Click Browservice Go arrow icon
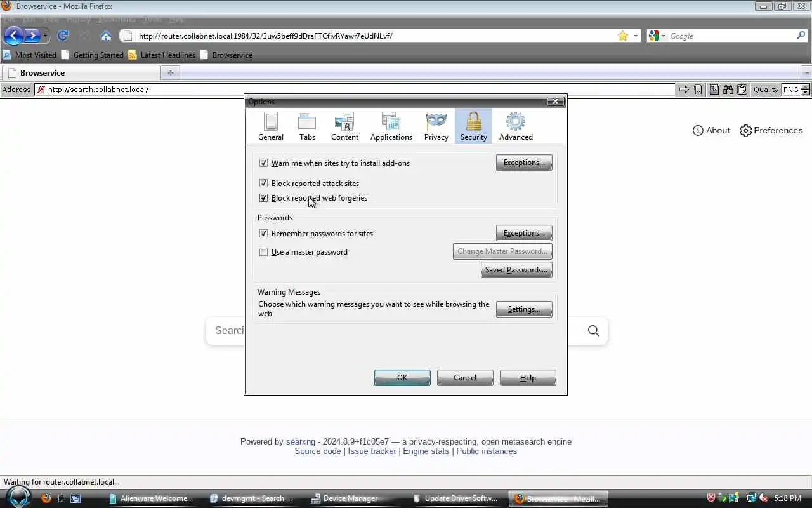Viewport: 812px width, 508px height. click(x=684, y=90)
